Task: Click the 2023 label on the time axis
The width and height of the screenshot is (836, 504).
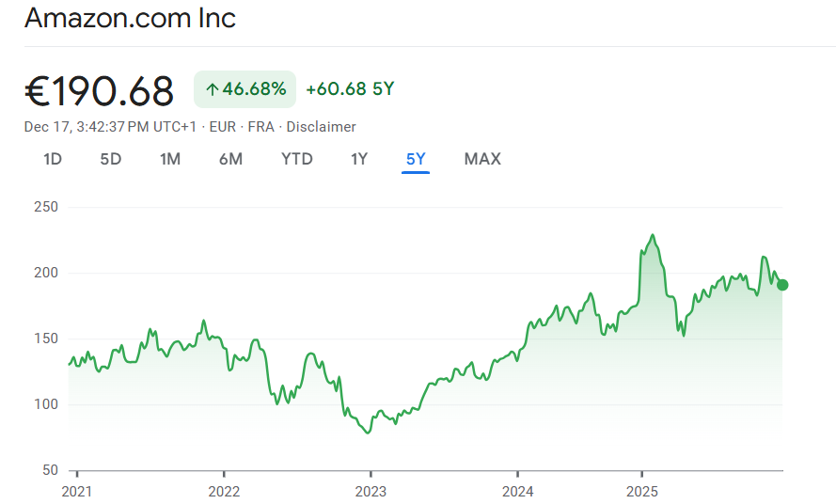Action: click(x=371, y=491)
